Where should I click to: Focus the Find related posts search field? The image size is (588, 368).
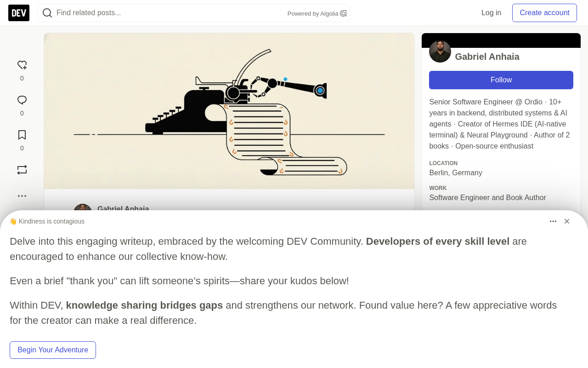tap(194, 13)
